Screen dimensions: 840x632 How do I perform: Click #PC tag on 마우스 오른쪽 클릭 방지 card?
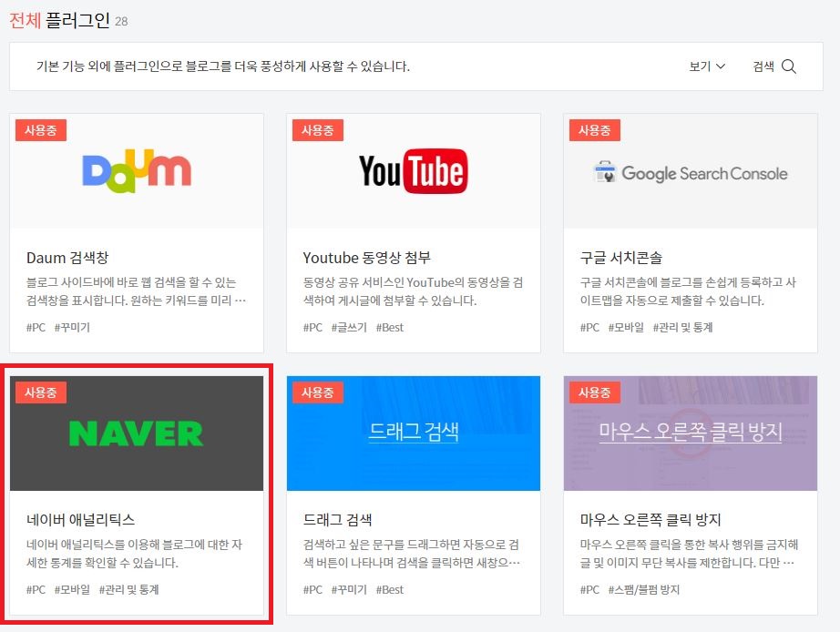[589, 590]
